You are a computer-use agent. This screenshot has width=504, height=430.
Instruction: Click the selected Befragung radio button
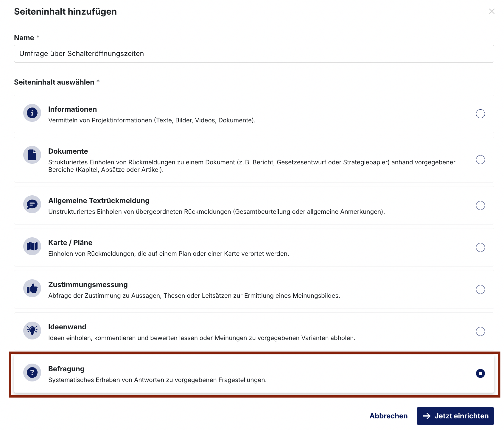[x=480, y=373]
